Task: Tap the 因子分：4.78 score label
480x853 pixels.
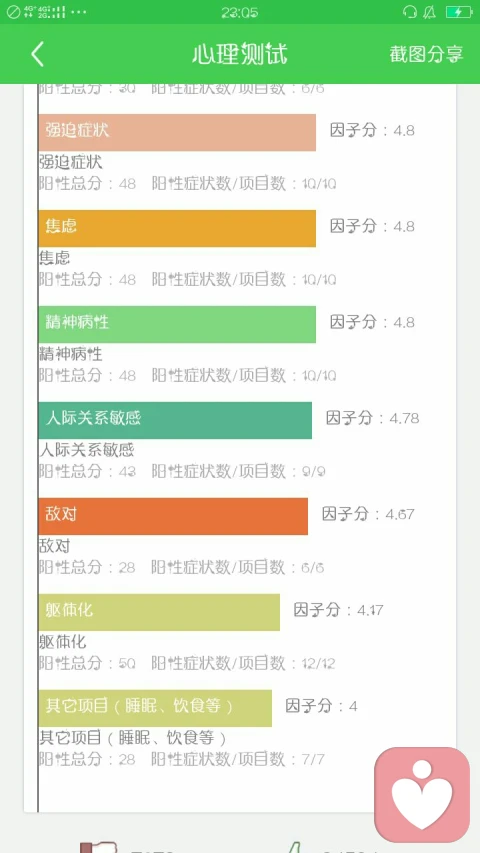Action: point(373,418)
